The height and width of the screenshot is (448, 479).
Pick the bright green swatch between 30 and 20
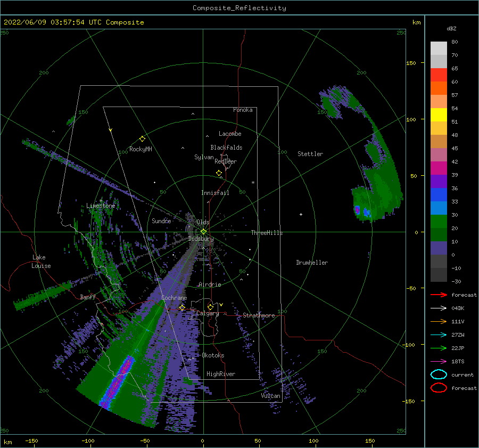[439, 222]
